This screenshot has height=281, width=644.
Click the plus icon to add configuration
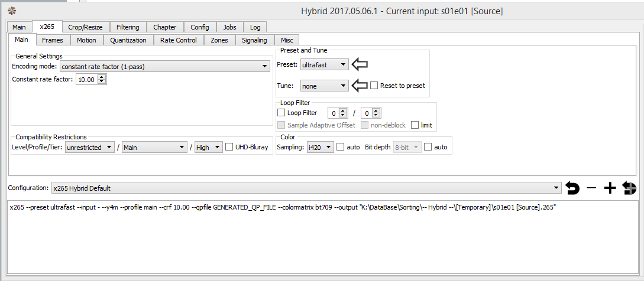pos(610,188)
